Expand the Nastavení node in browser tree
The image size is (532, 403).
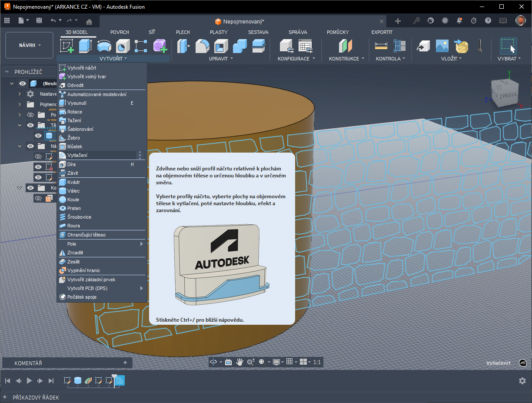click(20, 94)
